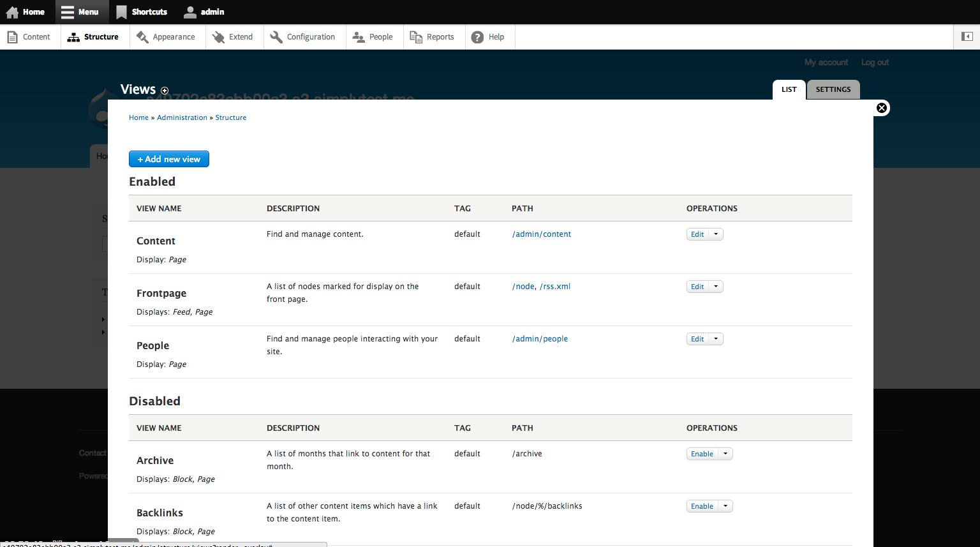Image resolution: width=980 pixels, height=547 pixels.
Task: Click the /archive path text
Action: click(527, 454)
